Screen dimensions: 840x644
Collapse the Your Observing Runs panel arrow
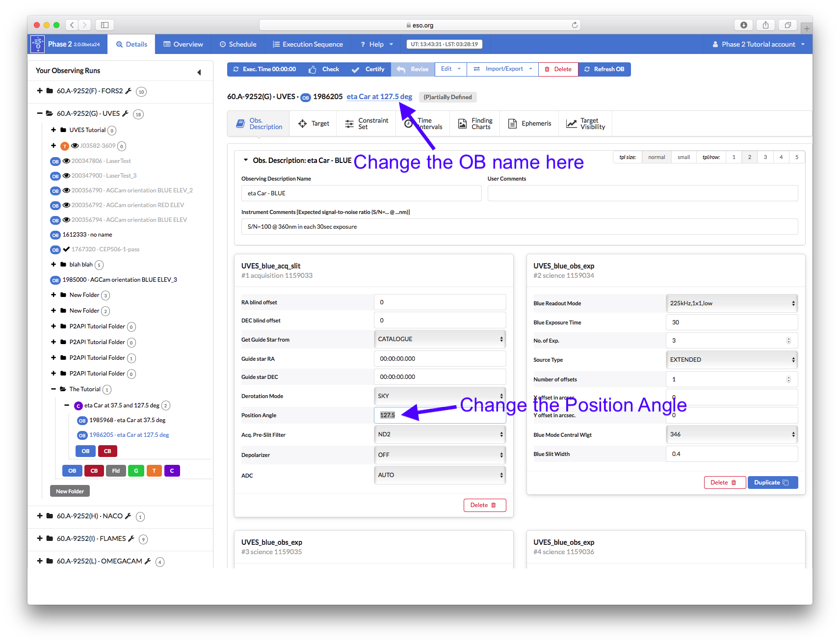pos(199,72)
